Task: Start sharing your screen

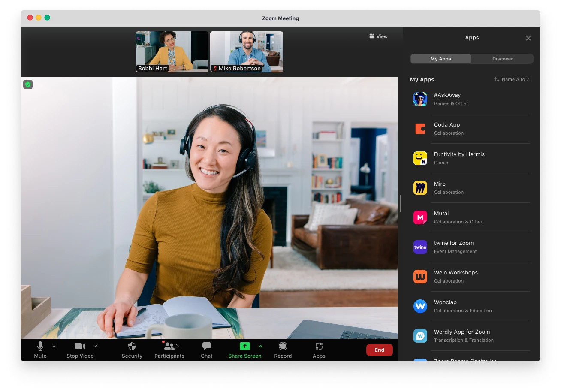Action: coord(244,350)
